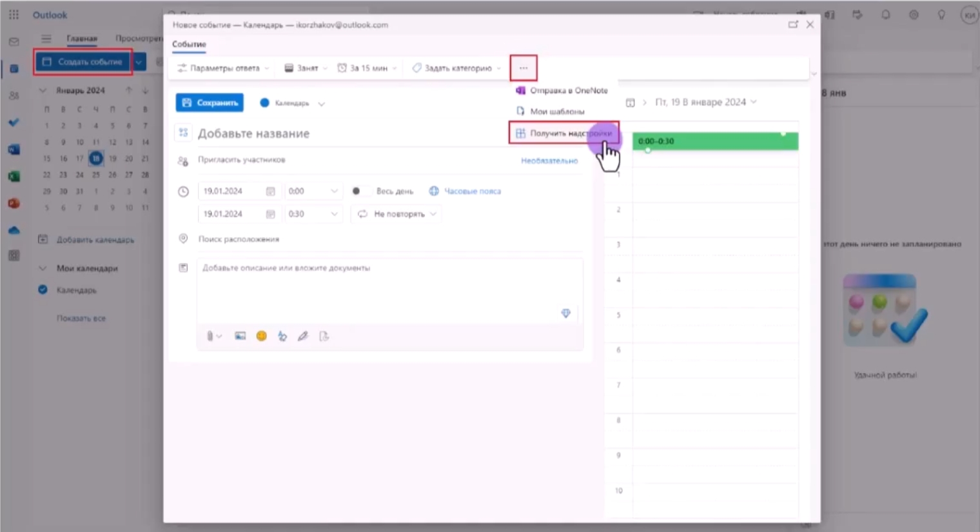Select 'Отправка в OneNote' menu item
The width and height of the screenshot is (980, 532).
[x=568, y=91]
